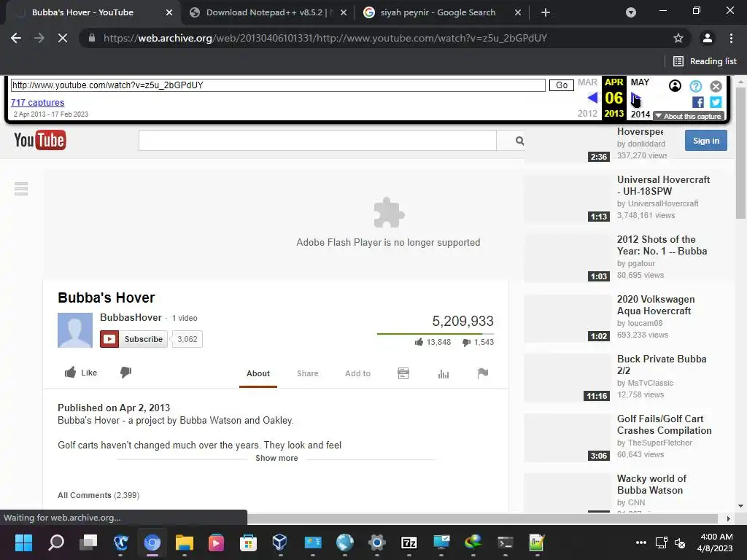Open Wayback Machine user account icon

675,86
